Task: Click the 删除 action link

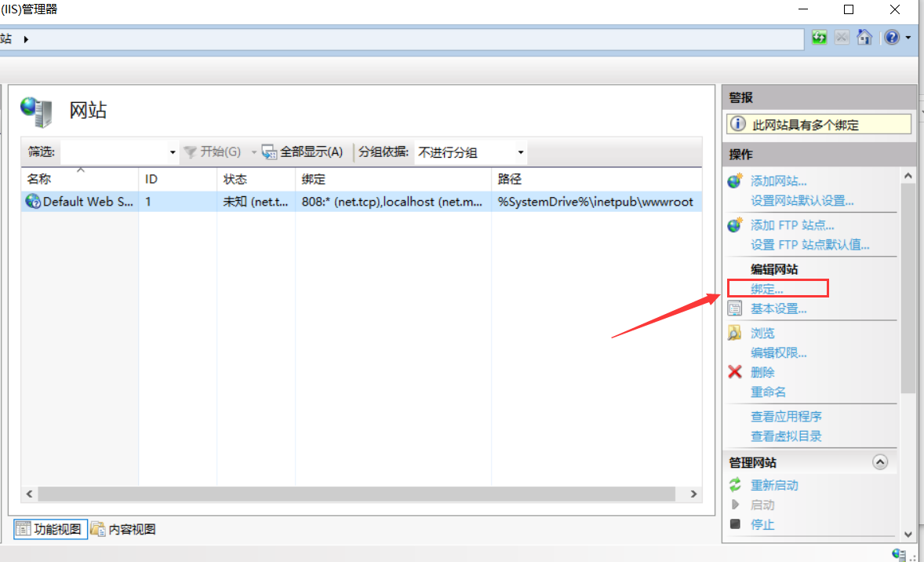Action: (762, 372)
